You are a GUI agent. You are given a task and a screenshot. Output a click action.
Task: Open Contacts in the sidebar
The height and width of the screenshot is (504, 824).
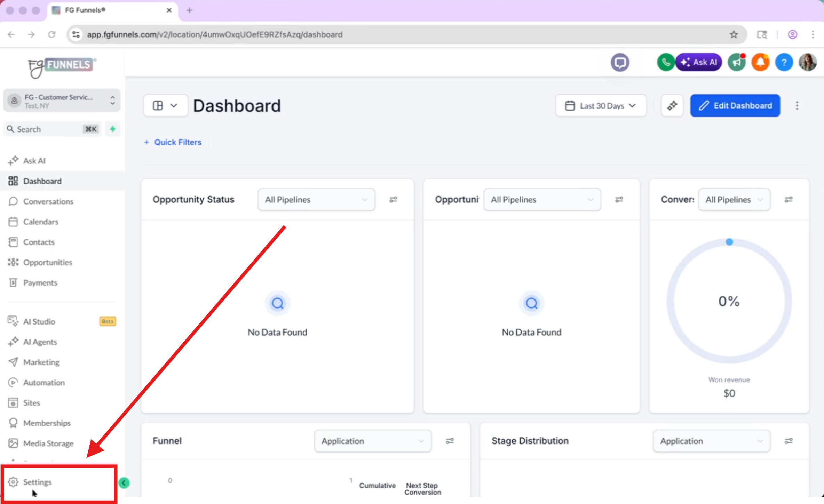(x=62, y=242)
